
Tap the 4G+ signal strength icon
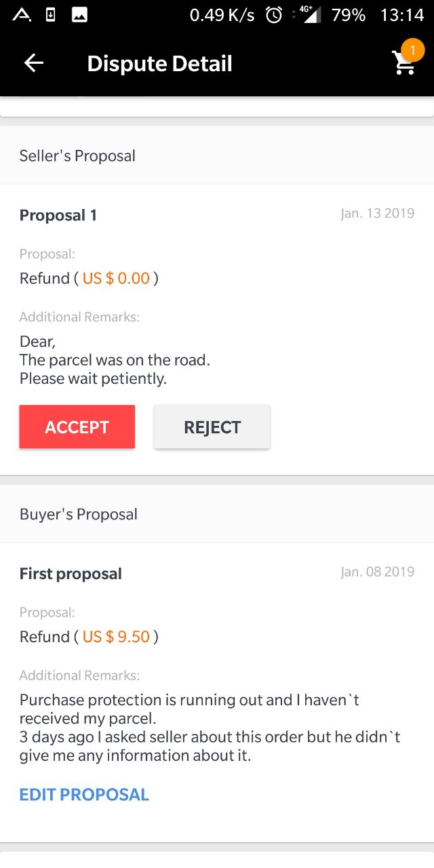tap(310, 14)
